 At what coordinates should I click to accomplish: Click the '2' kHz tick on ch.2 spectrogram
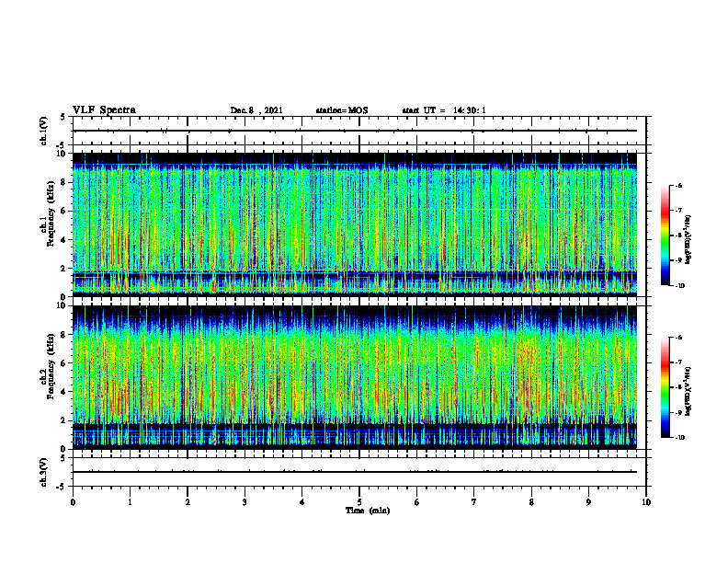pyautogui.click(x=64, y=420)
